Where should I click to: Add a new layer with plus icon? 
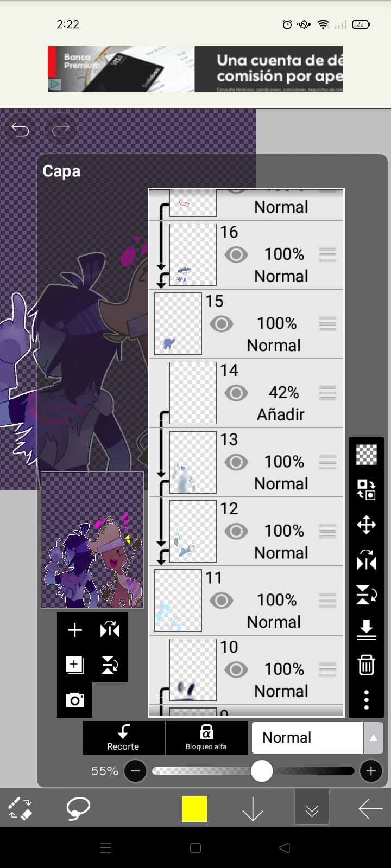tap(74, 630)
